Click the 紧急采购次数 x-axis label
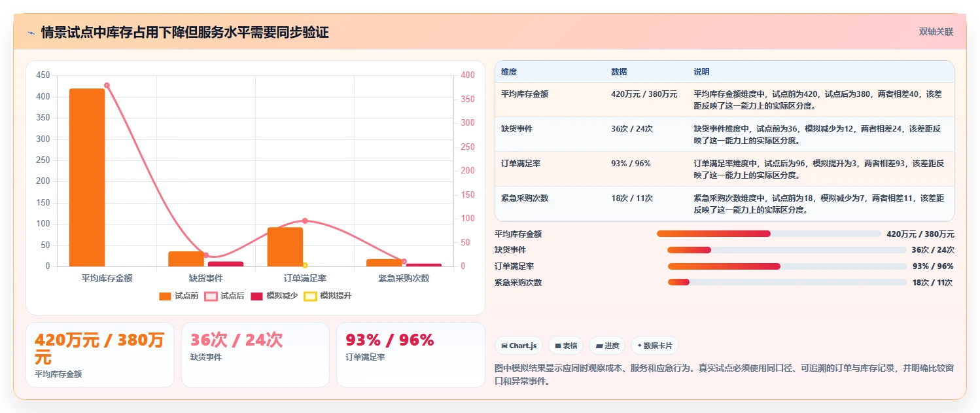Image resolution: width=980 pixels, height=413 pixels. click(x=404, y=278)
